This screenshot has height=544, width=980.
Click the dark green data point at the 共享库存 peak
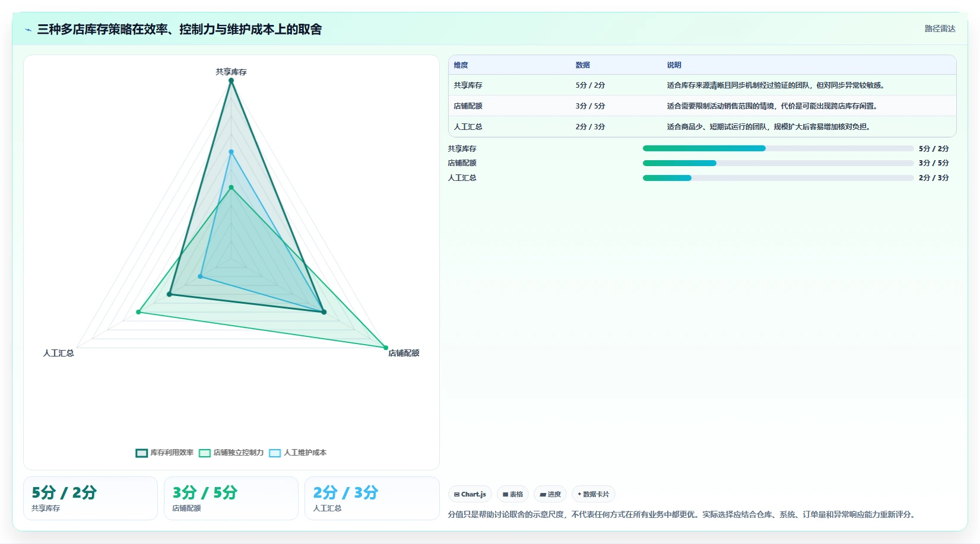231,81
